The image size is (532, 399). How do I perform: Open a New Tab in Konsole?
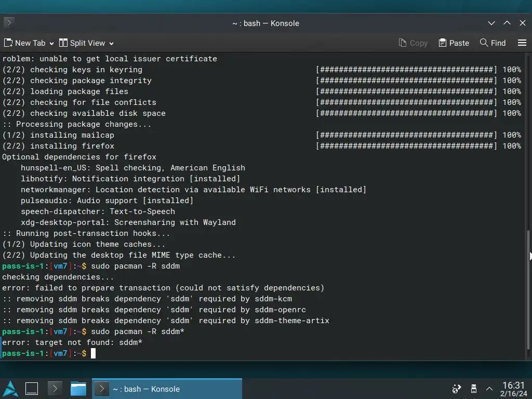click(x=24, y=43)
